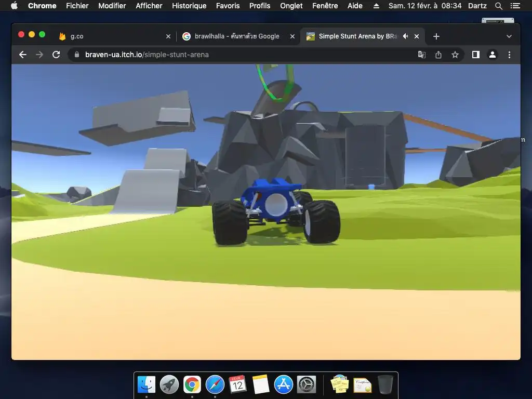The height and width of the screenshot is (399, 532).
Task: Open the Fenêtre menu
Action: [x=325, y=6]
